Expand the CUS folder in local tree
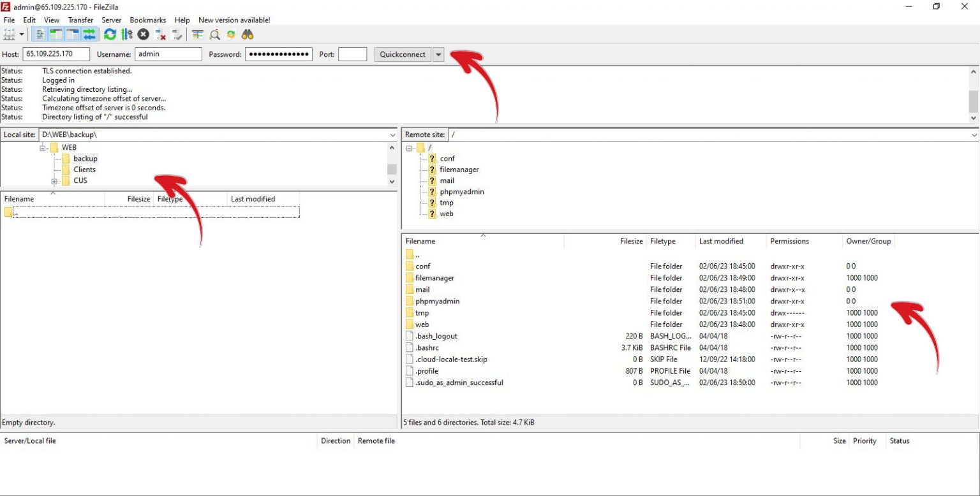Viewport: 980px width, 496px height. click(x=54, y=180)
